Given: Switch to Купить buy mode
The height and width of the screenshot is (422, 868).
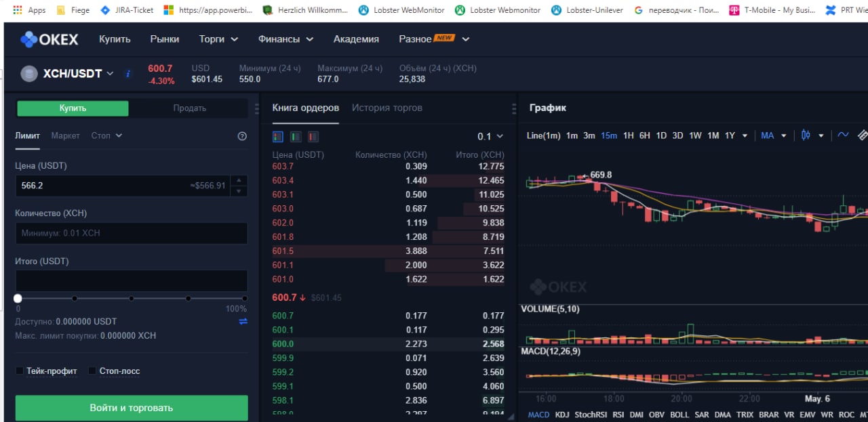Looking at the screenshot, I should click(x=73, y=108).
